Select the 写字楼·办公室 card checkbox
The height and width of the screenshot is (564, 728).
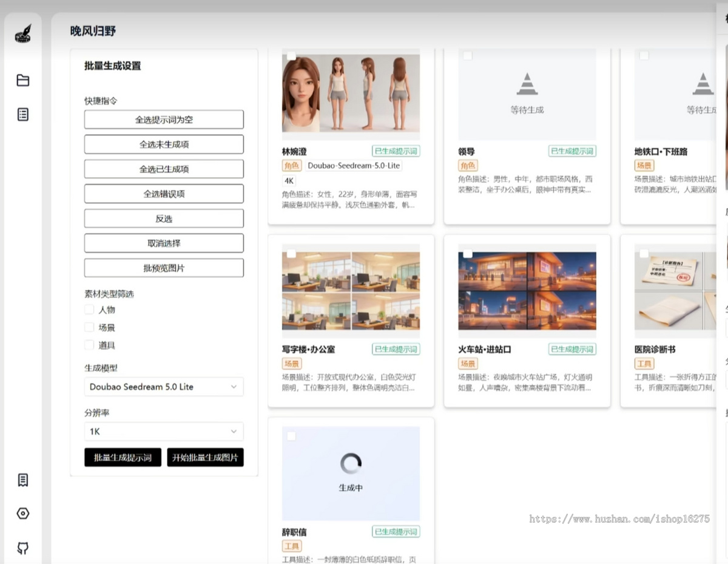pyautogui.click(x=291, y=253)
